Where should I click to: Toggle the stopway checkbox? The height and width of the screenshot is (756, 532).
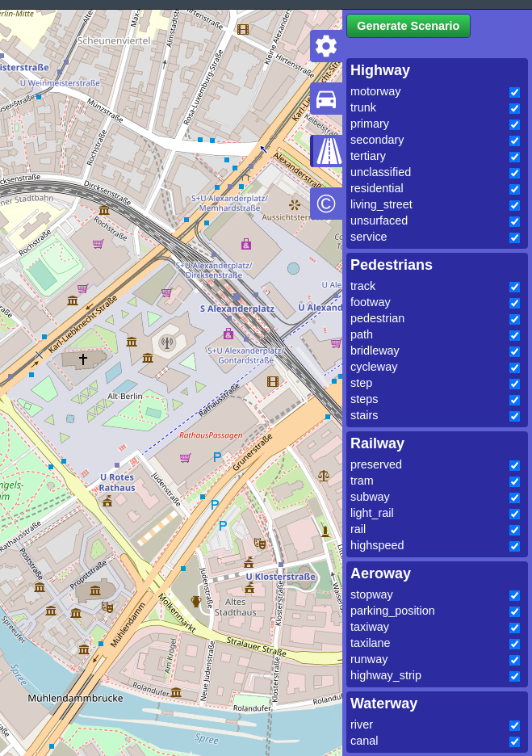coord(515,595)
